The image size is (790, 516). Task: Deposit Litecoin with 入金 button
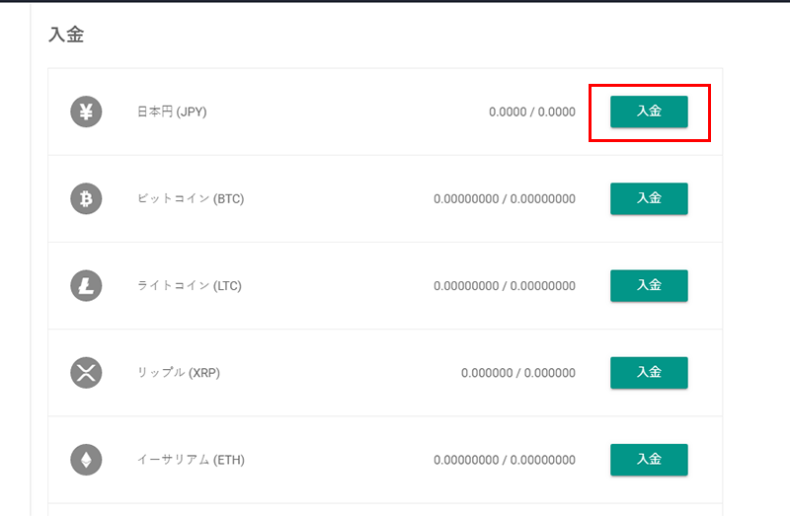coord(649,286)
